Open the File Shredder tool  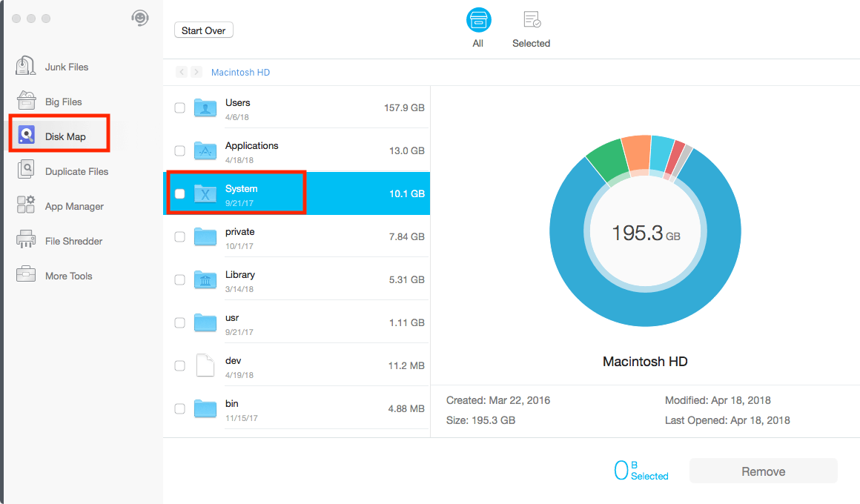point(73,241)
